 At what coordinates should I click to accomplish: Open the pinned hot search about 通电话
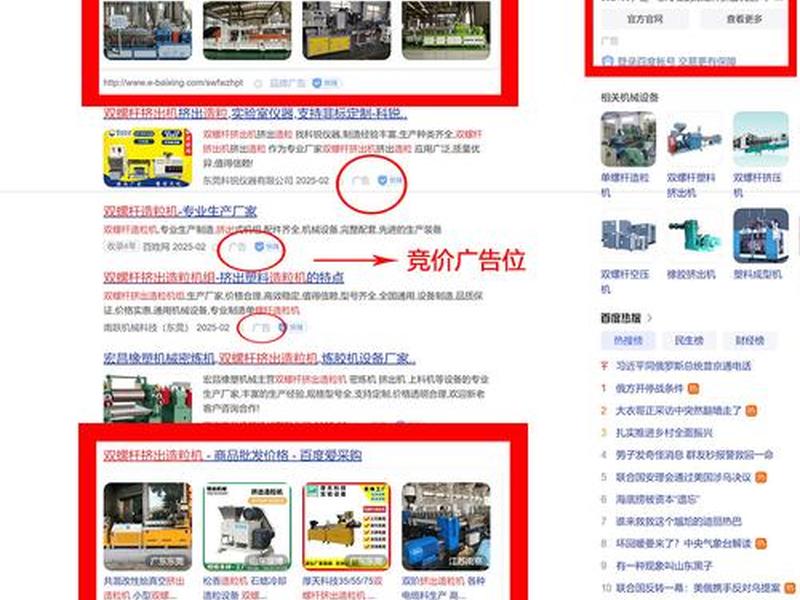(x=683, y=366)
